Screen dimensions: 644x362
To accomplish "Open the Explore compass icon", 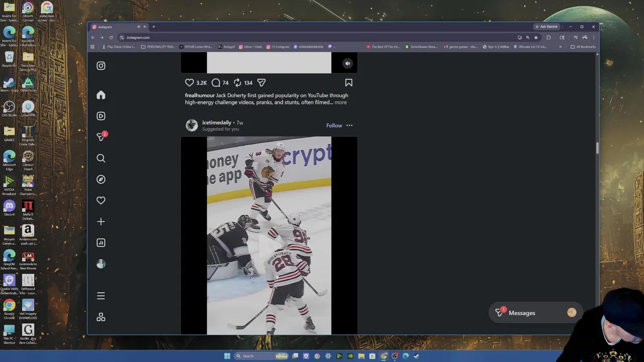I will [101, 179].
